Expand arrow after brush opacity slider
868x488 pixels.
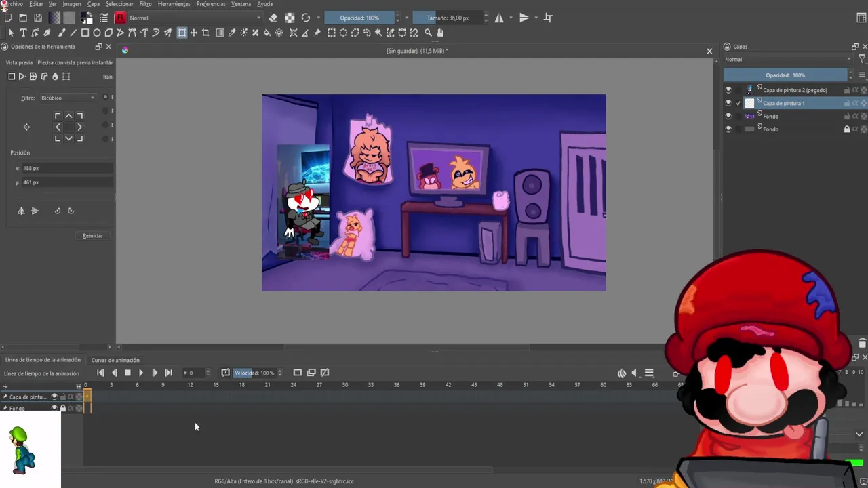pyautogui.click(x=406, y=18)
